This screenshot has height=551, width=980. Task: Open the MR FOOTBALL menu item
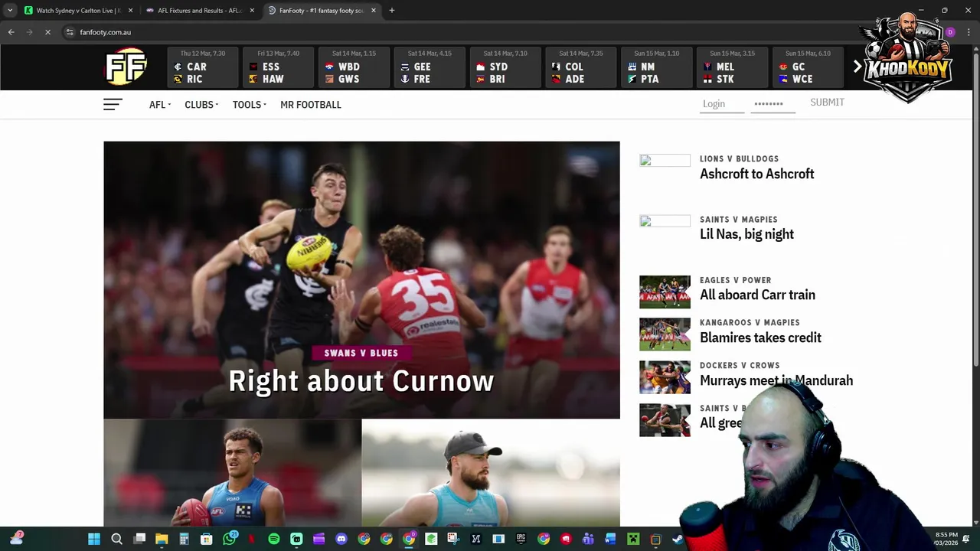(x=311, y=105)
